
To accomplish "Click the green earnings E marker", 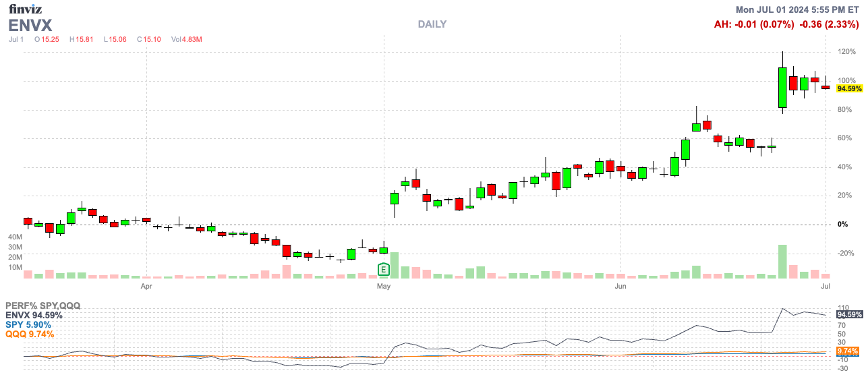I will (x=383, y=270).
